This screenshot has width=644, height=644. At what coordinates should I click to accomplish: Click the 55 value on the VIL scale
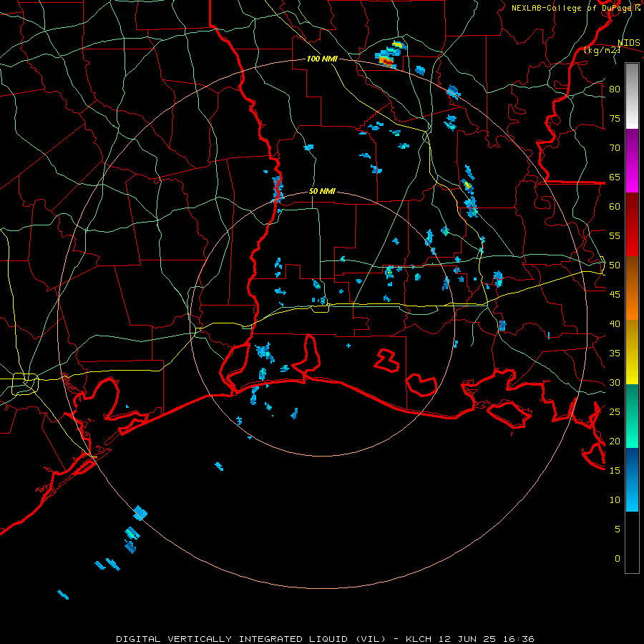click(x=615, y=236)
